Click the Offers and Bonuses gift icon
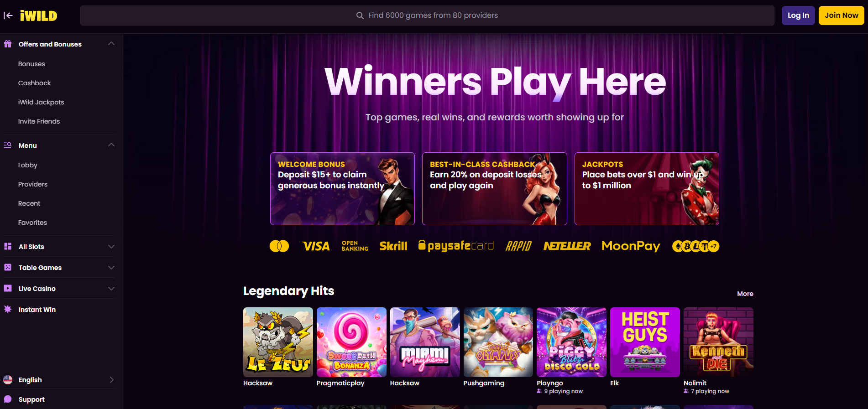This screenshot has width=868, height=409. (8, 44)
